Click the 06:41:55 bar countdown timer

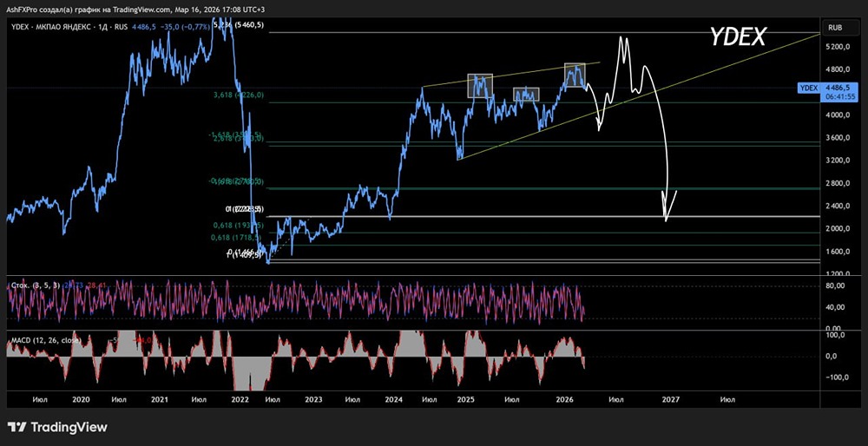pos(841,96)
